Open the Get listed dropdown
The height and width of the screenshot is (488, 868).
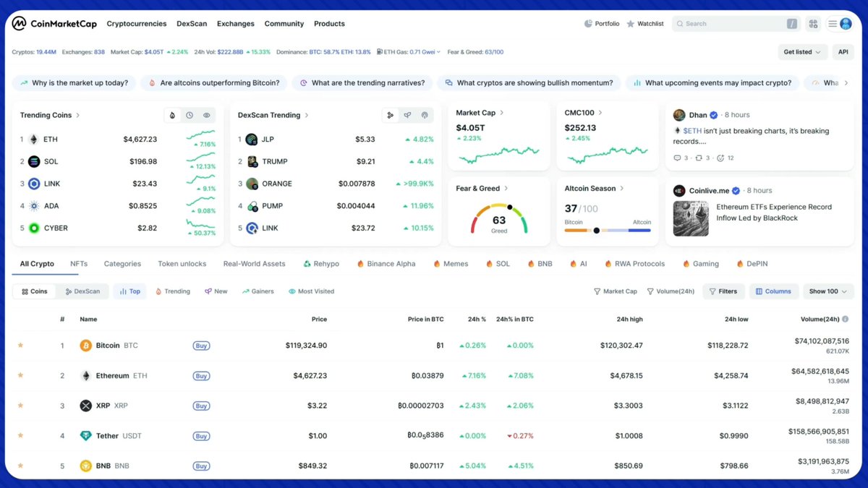(802, 52)
